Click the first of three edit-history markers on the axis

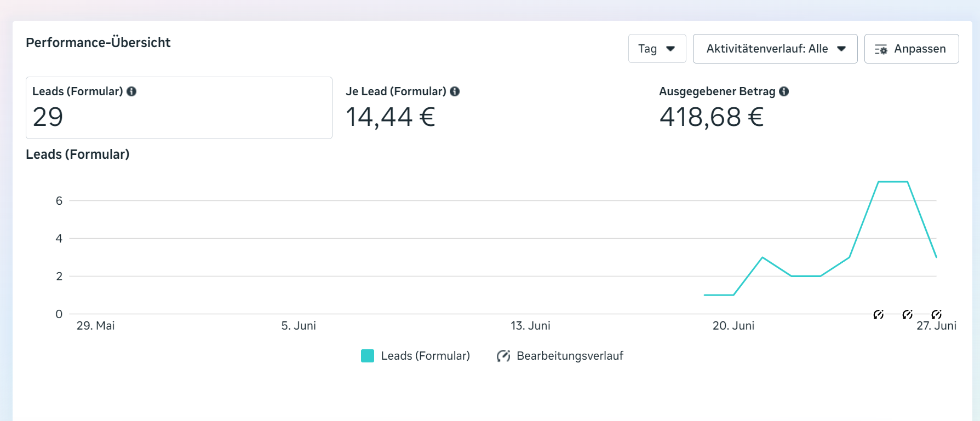click(878, 314)
